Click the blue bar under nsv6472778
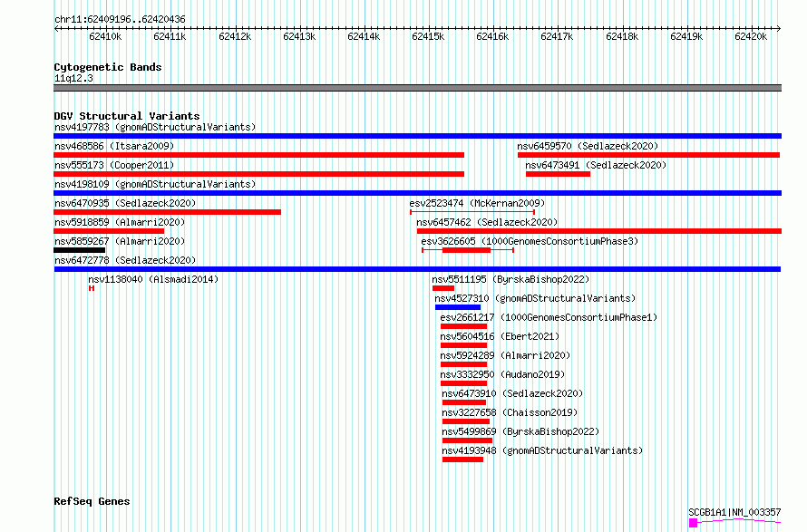Screen dimensions: 807x532 (x=417, y=269)
